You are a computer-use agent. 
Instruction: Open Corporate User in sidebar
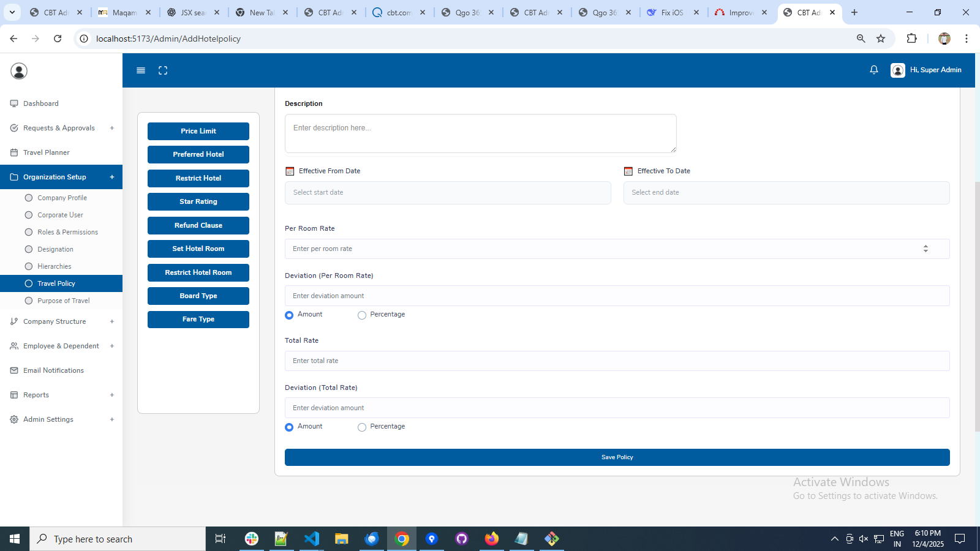tap(60, 215)
